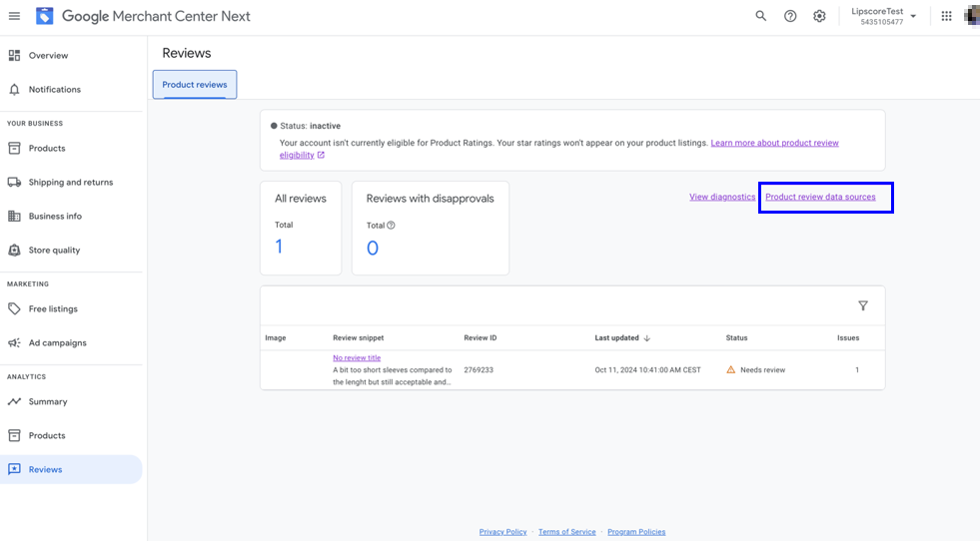Screen dimensions: 980x541
Task: Sort by Last updated column arrow
Action: click(x=647, y=338)
